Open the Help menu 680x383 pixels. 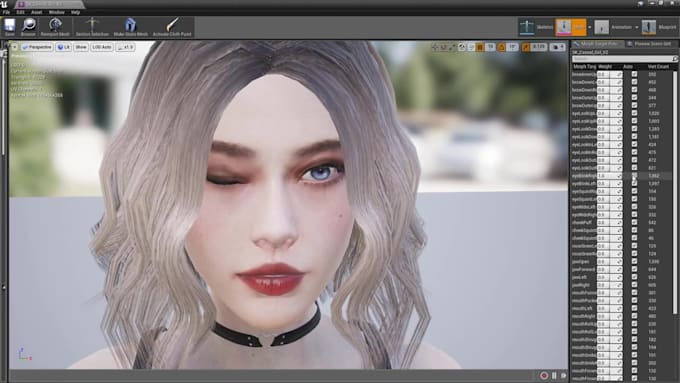tap(75, 13)
